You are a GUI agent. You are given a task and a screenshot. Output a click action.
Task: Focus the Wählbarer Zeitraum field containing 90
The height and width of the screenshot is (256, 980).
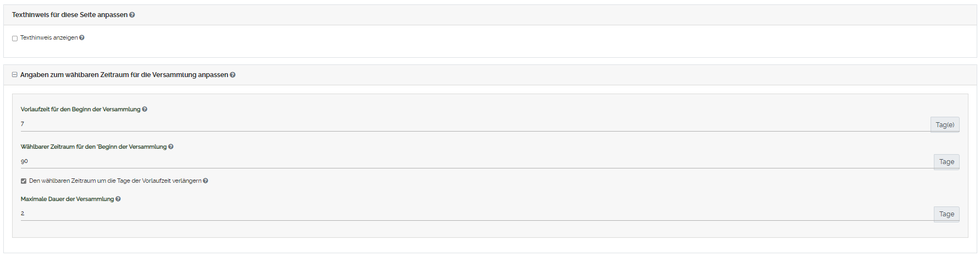[x=473, y=161]
